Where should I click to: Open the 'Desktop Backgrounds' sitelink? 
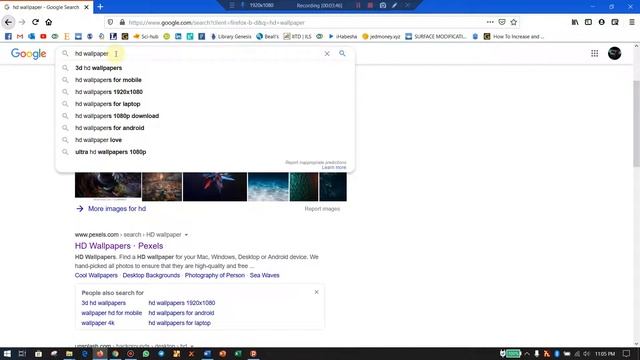pos(151,275)
